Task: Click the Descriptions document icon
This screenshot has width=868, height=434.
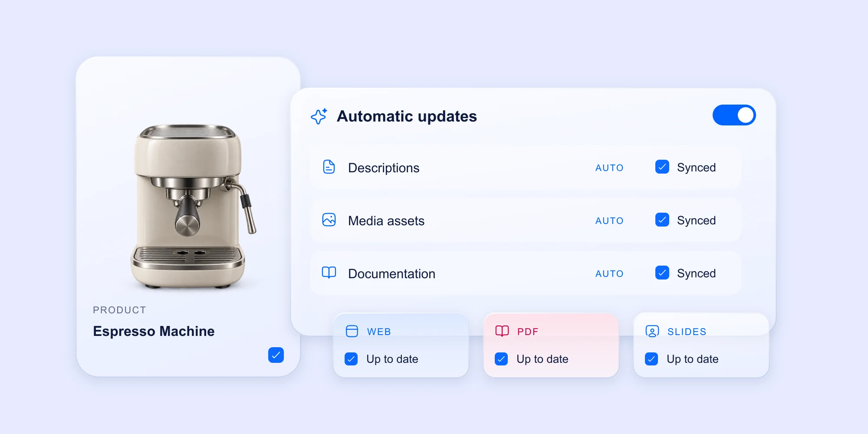Action: coord(329,167)
